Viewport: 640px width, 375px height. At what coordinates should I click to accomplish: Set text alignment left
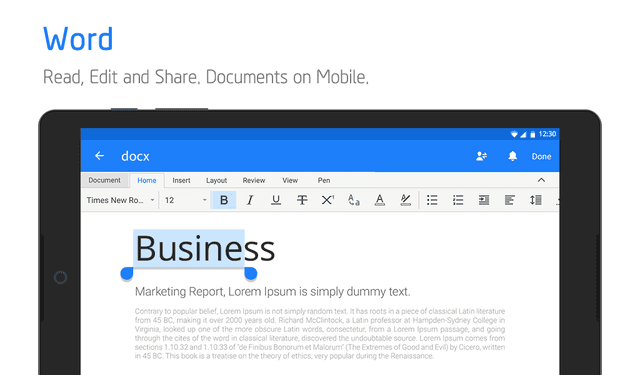point(509,200)
